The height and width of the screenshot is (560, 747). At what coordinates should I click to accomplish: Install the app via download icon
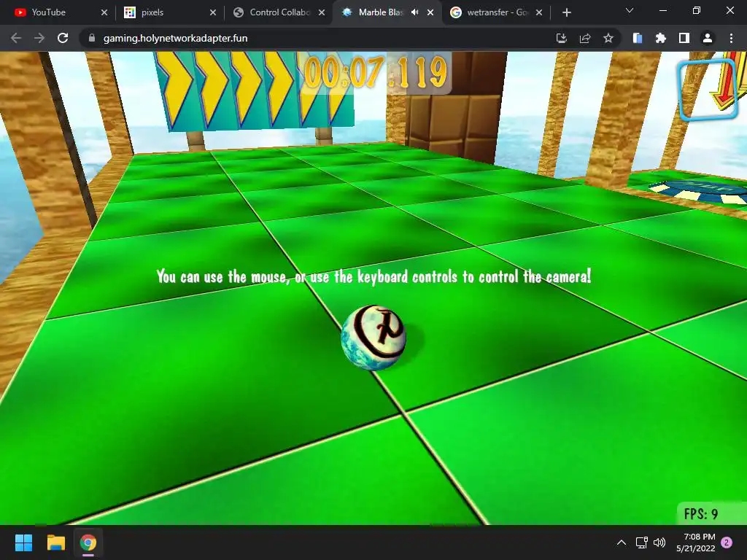pyautogui.click(x=562, y=38)
